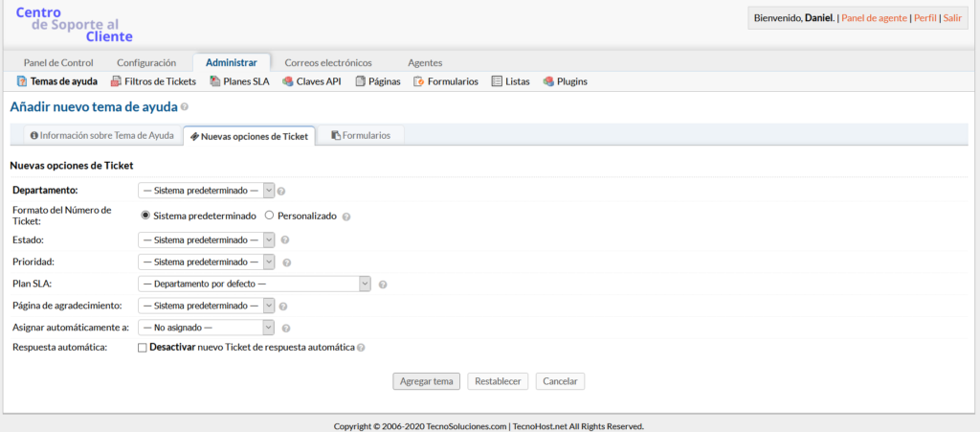The image size is (980, 432).
Task: Select Personalizado ticket number format
Action: [x=269, y=216]
